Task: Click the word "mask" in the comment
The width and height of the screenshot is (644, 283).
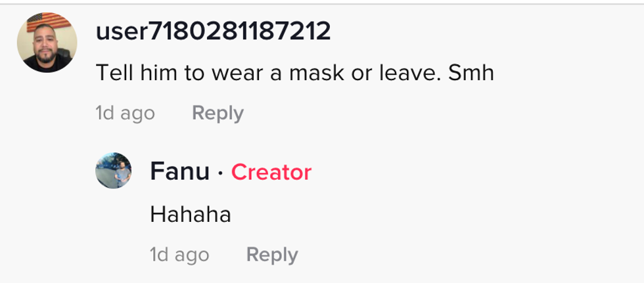Action: [x=315, y=72]
